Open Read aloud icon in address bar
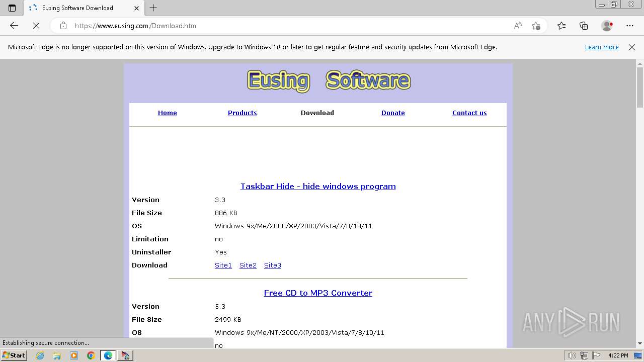644x362 pixels. [518, 26]
